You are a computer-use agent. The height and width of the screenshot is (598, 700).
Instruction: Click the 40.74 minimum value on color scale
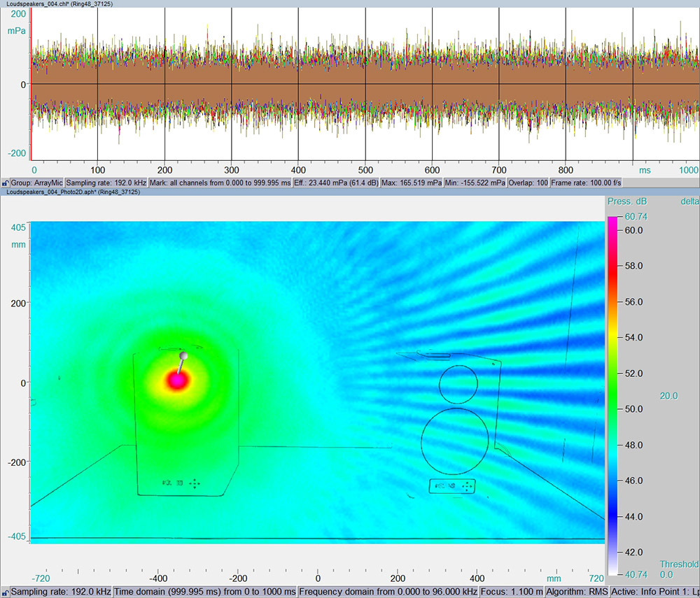tap(636, 574)
